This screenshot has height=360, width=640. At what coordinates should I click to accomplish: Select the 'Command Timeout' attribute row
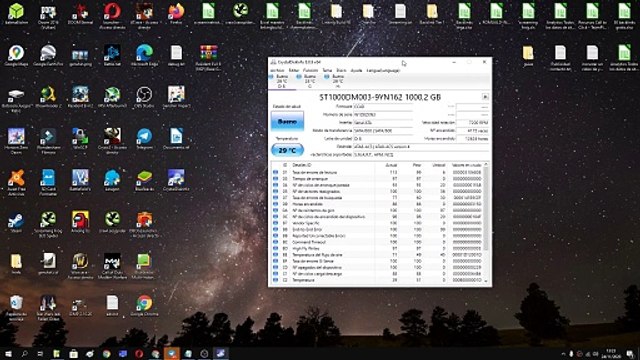(377, 242)
